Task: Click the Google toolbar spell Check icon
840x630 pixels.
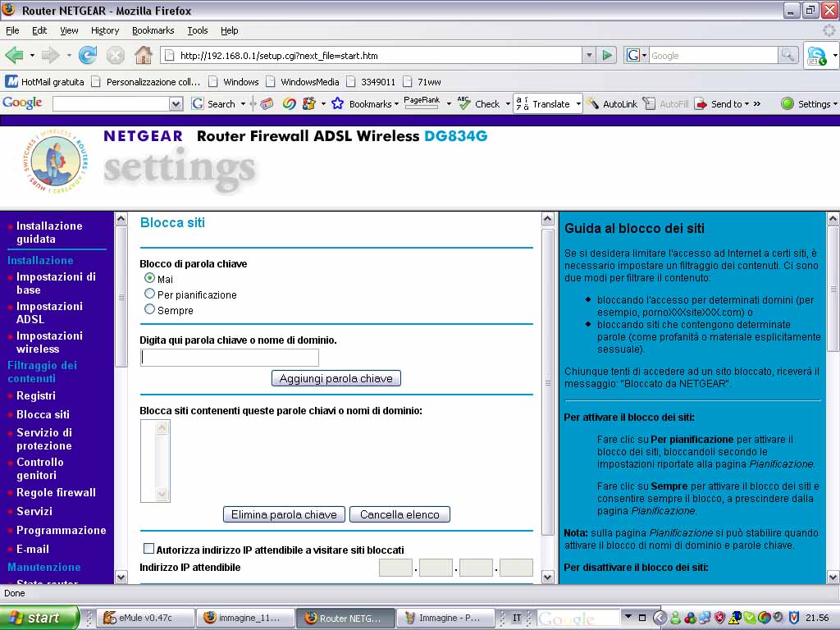Action: (x=465, y=104)
